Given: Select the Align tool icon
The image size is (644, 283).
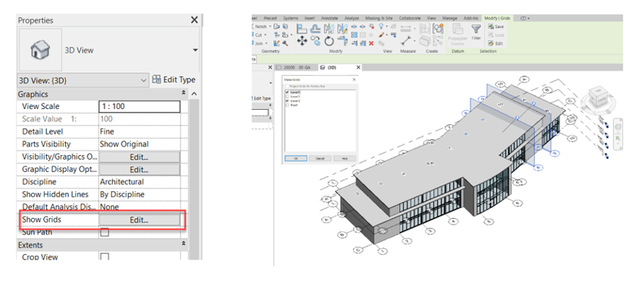Looking at the screenshot, I should [x=302, y=28].
